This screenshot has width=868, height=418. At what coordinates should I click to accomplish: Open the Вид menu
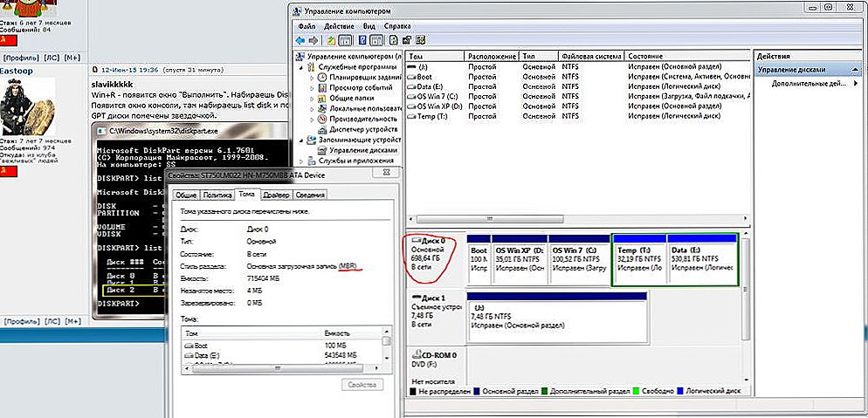tap(369, 26)
